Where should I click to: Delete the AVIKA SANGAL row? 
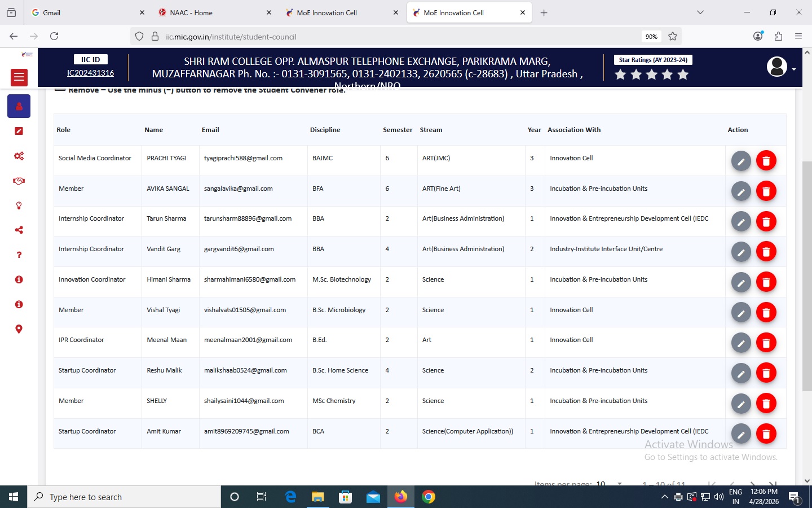(766, 191)
